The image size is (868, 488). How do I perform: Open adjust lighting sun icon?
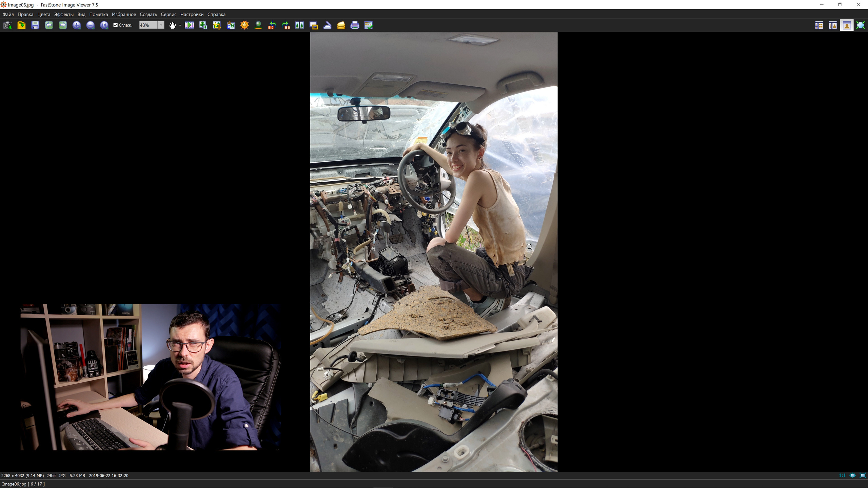(244, 25)
